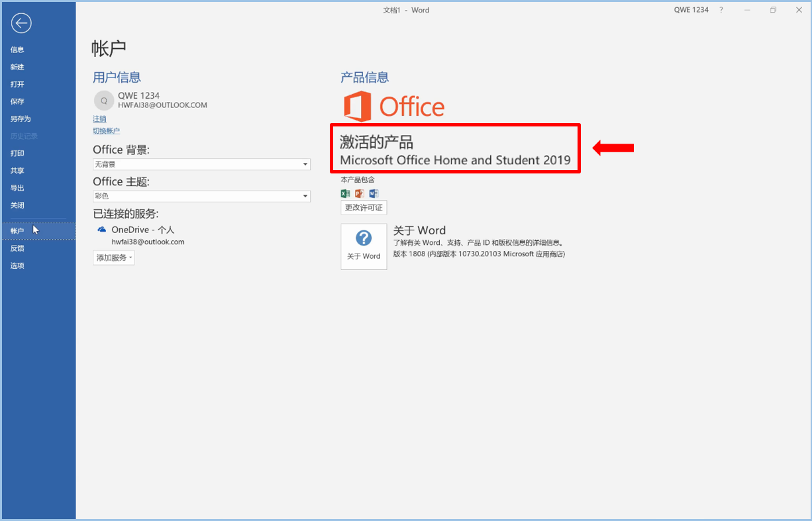Open the 关于 Word button

coord(364,246)
